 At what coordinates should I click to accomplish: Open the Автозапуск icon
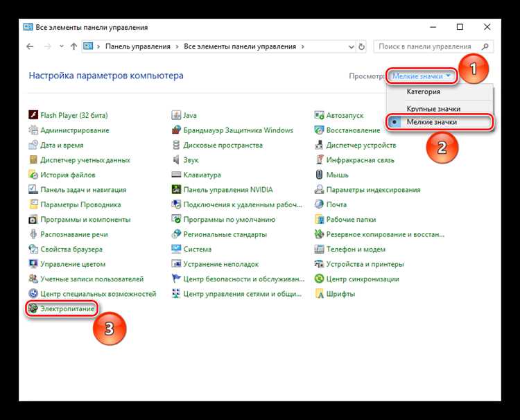pos(319,115)
